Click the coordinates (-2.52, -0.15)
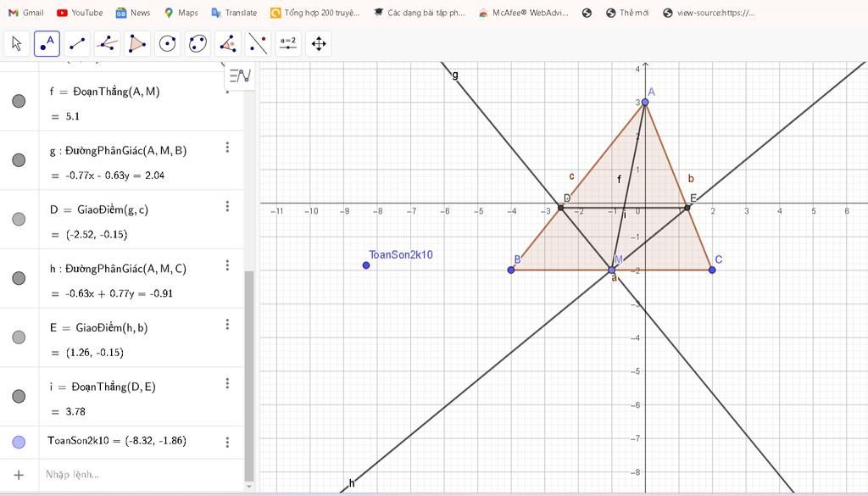 pos(97,235)
